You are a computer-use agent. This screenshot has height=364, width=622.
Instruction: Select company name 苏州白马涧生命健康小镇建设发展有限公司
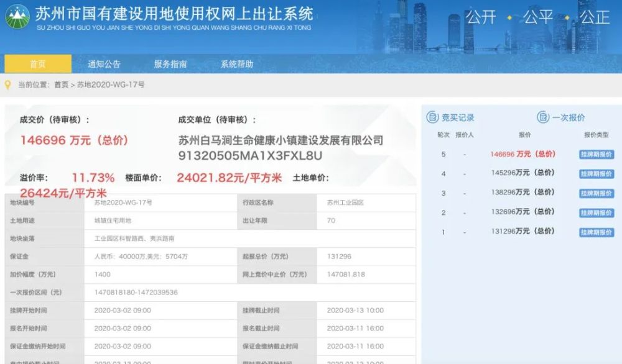pyautogui.click(x=281, y=140)
